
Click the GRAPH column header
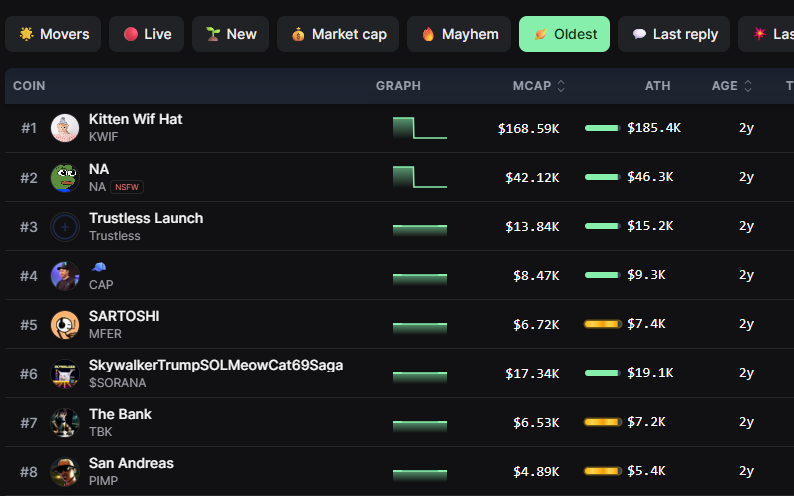398,86
